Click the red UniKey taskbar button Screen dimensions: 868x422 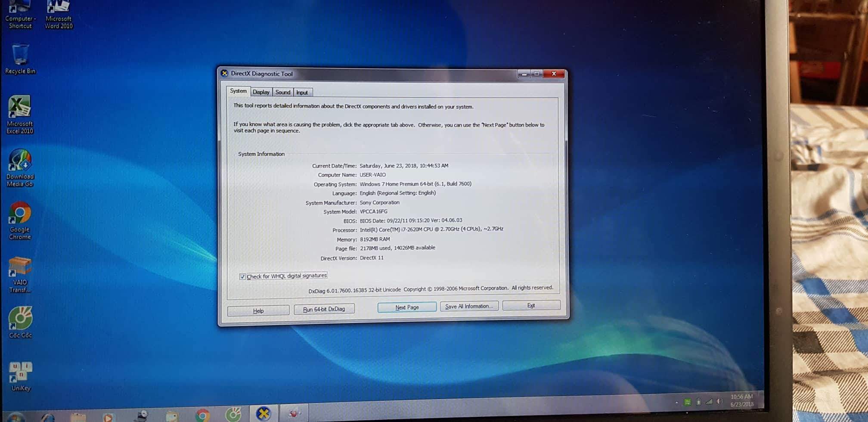294,413
